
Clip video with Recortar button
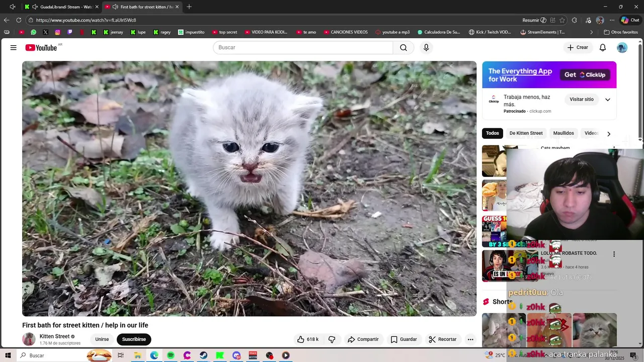pyautogui.click(x=443, y=339)
